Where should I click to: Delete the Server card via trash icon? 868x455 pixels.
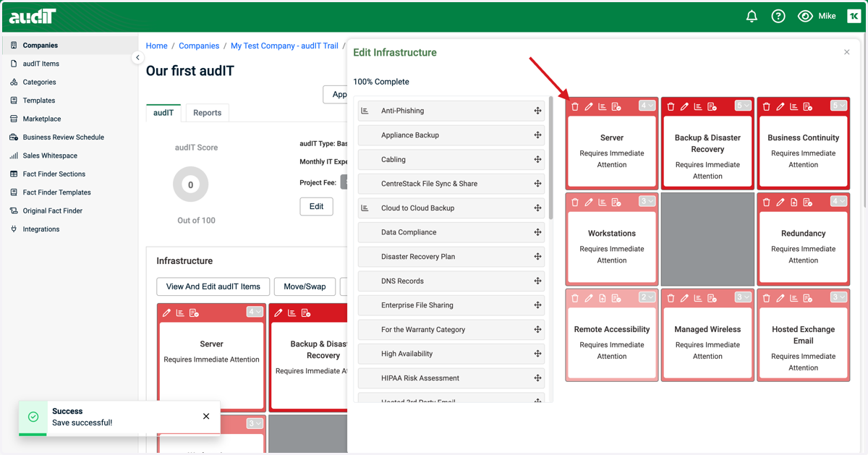click(x=575, y=106)
